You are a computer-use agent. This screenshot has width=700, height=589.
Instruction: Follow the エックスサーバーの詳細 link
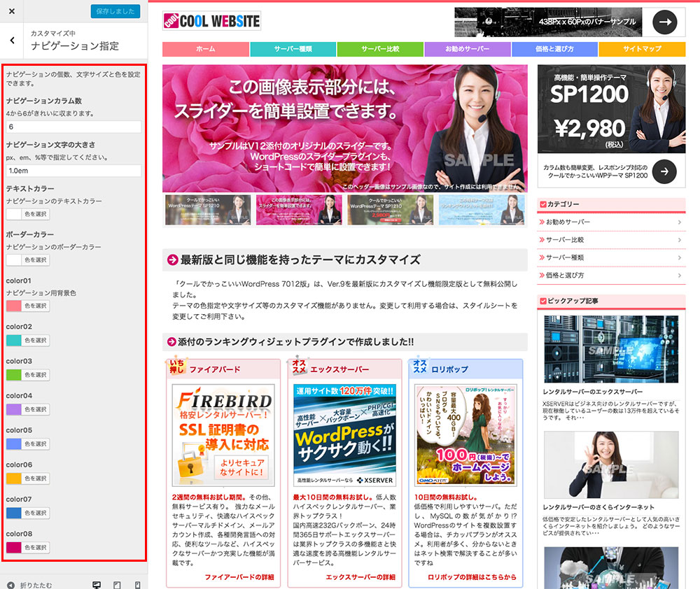click(360, 577)
